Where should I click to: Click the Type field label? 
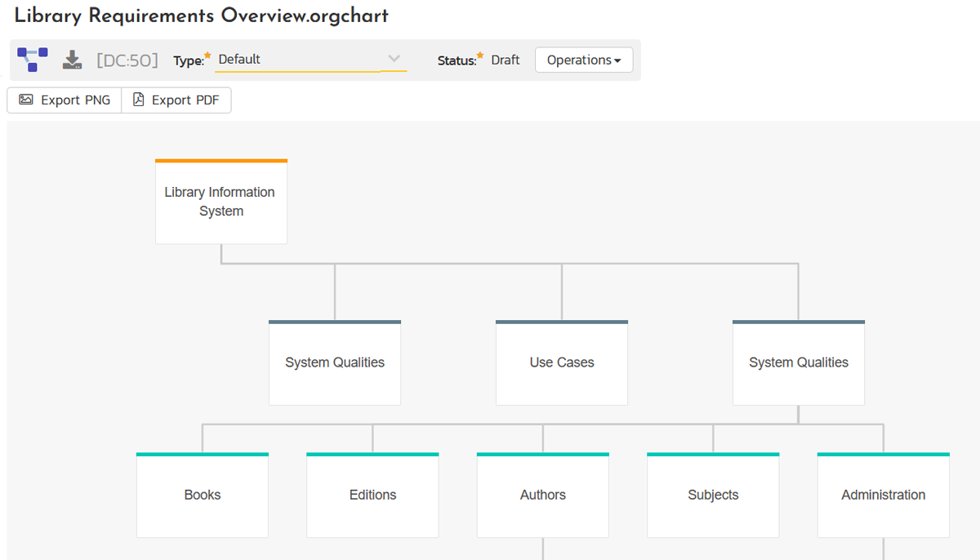tap(189, 60)
